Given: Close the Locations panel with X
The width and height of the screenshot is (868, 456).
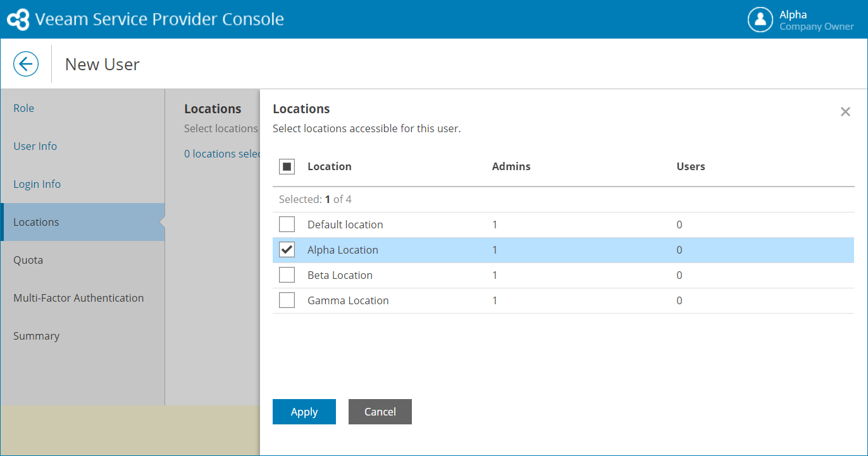Looking at the screenshot, I should pyautogui.click(x=845, y=112).
